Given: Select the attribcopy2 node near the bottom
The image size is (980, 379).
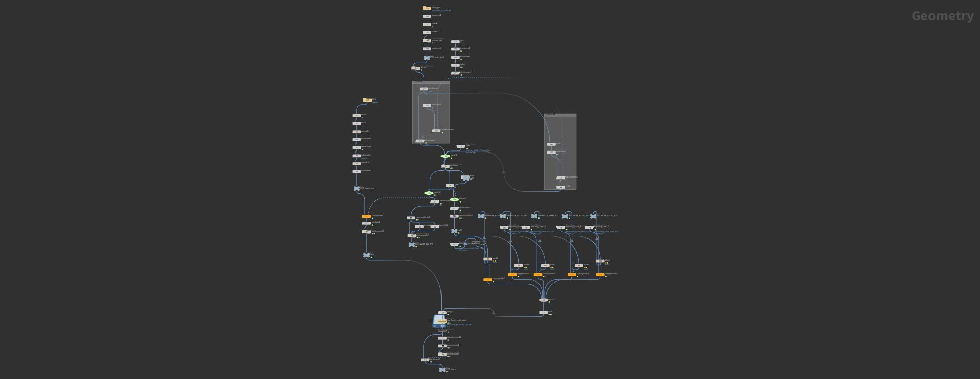Looking at the screenshot, I should (x=425, y=360).
